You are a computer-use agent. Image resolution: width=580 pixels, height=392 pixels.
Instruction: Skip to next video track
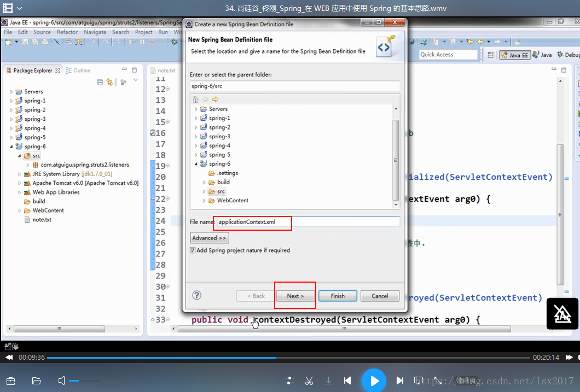pos(400,381)
